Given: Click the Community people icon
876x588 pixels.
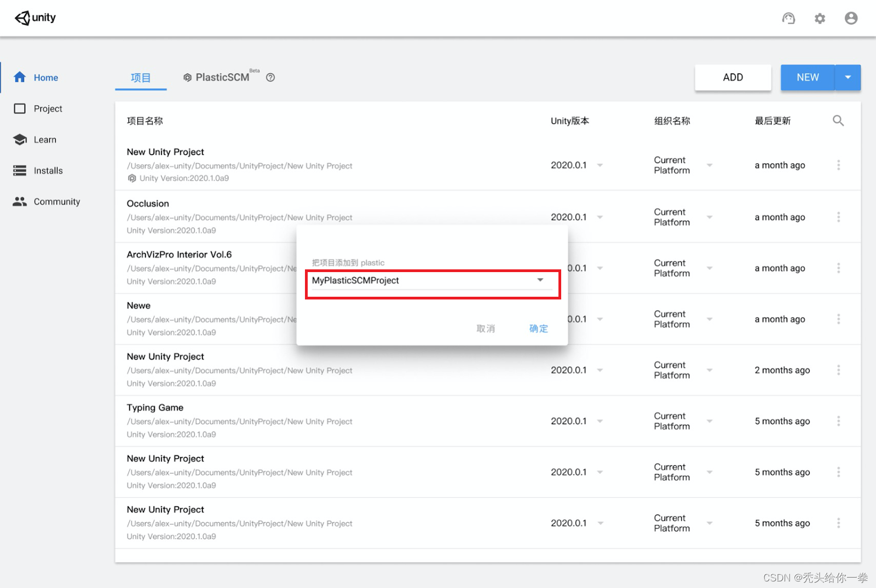Looking at the screenshot, I should [20, 201].
